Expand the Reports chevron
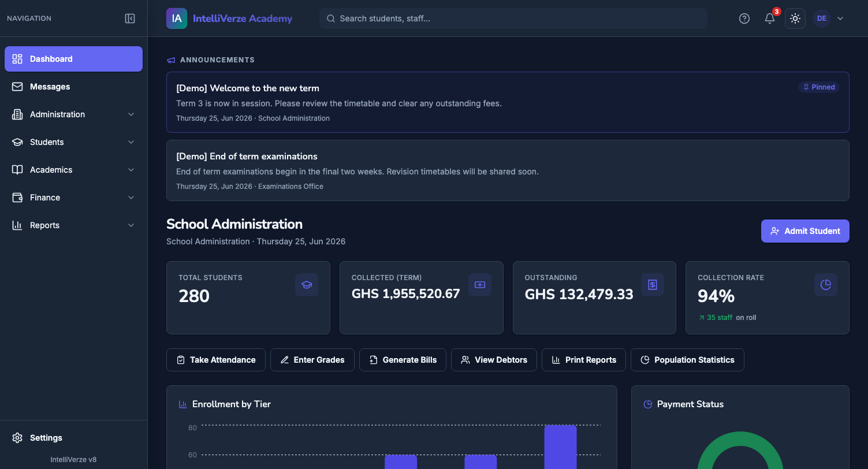 (131, 225)
